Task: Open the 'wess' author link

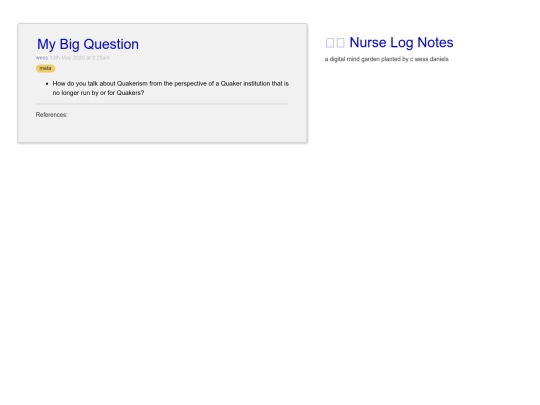Action: click(42, 58)
